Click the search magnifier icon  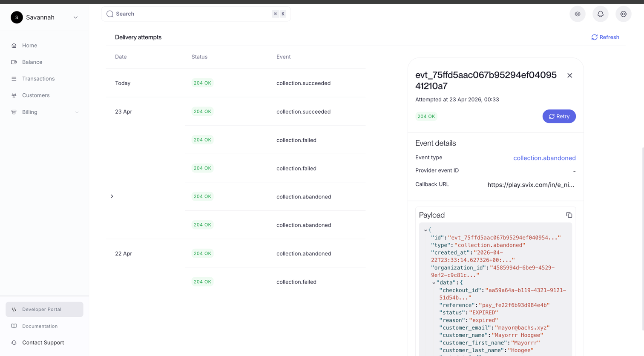110,14
